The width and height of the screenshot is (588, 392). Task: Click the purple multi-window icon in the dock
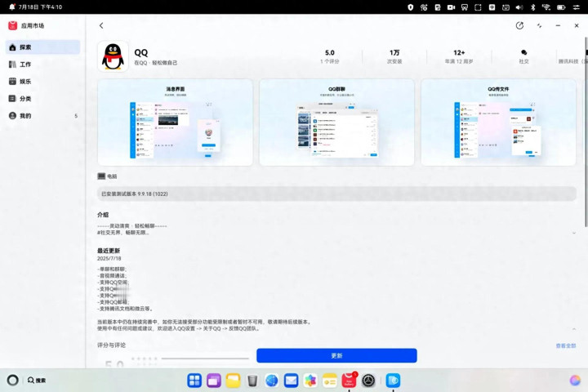[x=214, y=381]
